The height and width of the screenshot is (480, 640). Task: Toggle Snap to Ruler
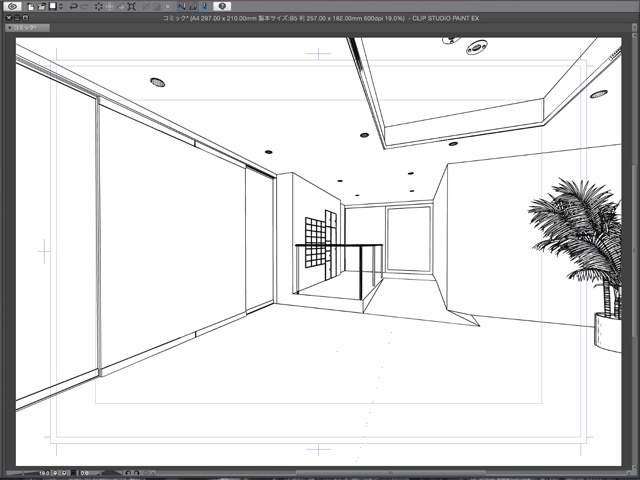[x=182, y=7]
